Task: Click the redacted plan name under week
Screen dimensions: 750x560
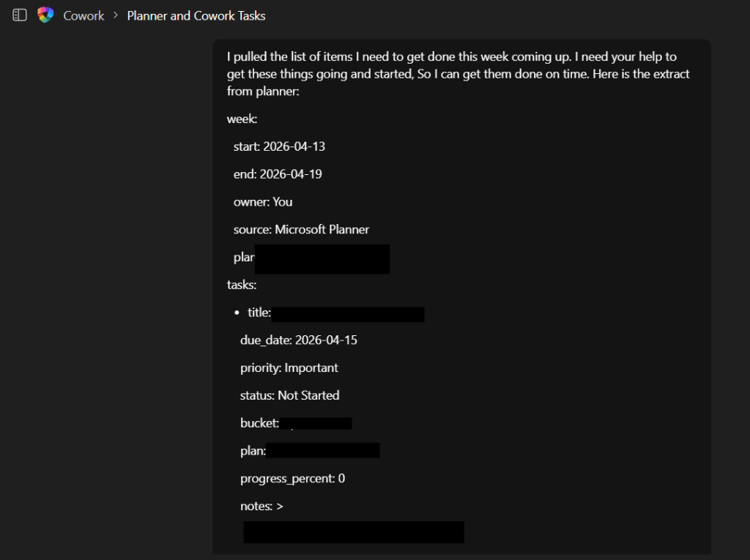Action: click(322, 258)
